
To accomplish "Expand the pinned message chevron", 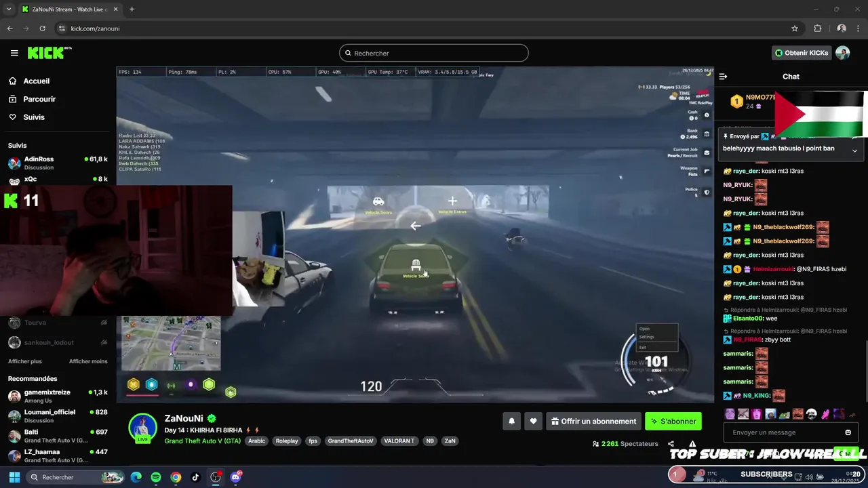I will click(x=854, y=150).
